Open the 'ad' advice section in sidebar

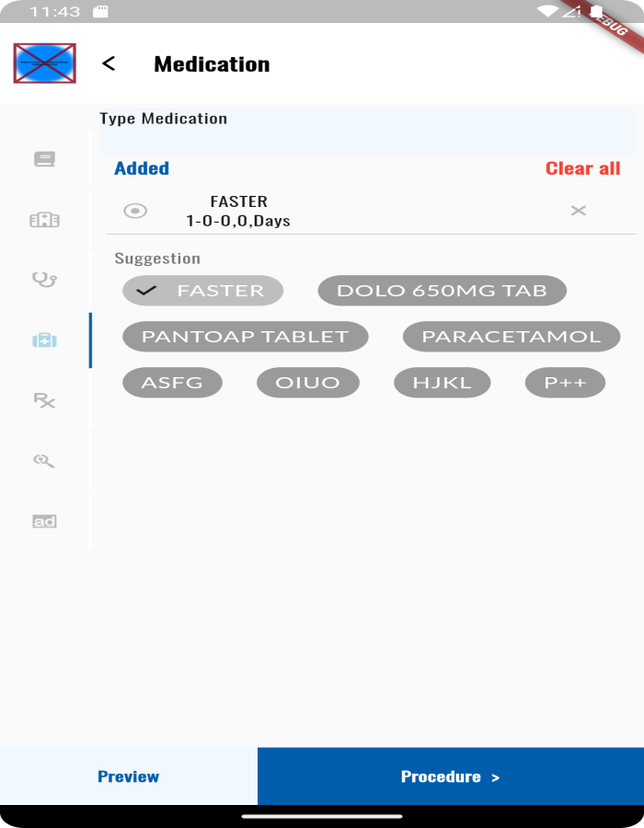(x=43, y=521)
